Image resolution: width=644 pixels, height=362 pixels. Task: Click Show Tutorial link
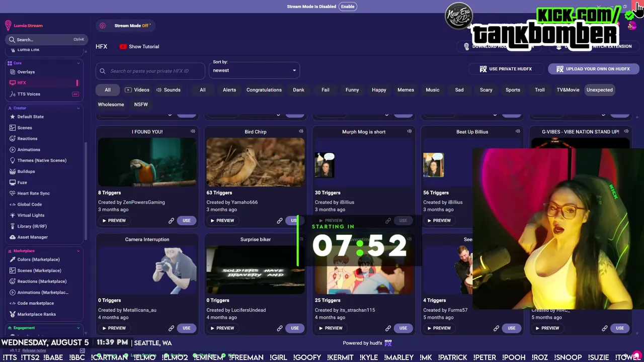tap(139, 47)
